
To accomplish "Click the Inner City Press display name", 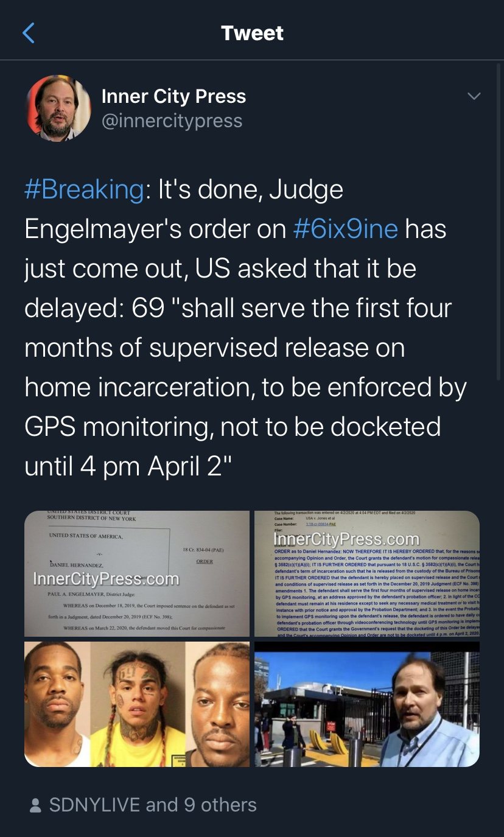I will pyautogui.click(x=173, y=96).
